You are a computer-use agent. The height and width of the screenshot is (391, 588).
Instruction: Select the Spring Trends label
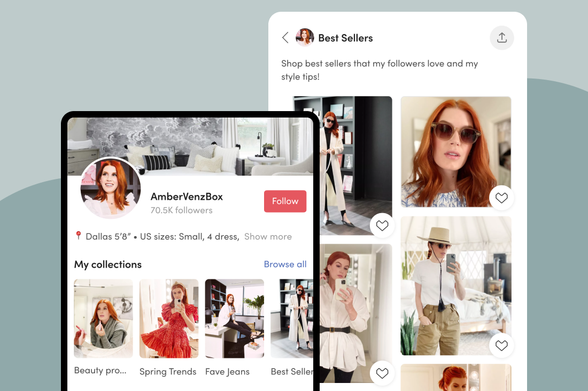(x=168, y=372)
